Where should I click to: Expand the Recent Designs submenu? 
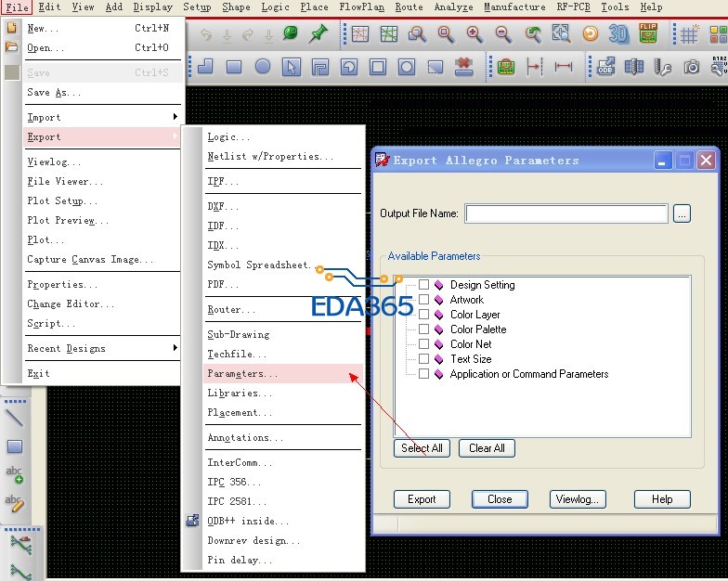click(x=102, y=348)
